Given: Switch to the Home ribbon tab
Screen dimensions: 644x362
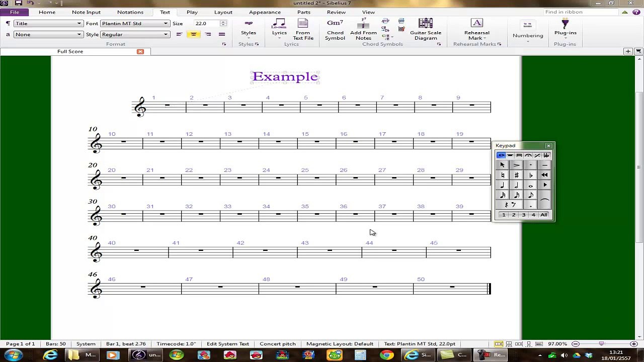Looking at the screenshot, I should 47,12.
